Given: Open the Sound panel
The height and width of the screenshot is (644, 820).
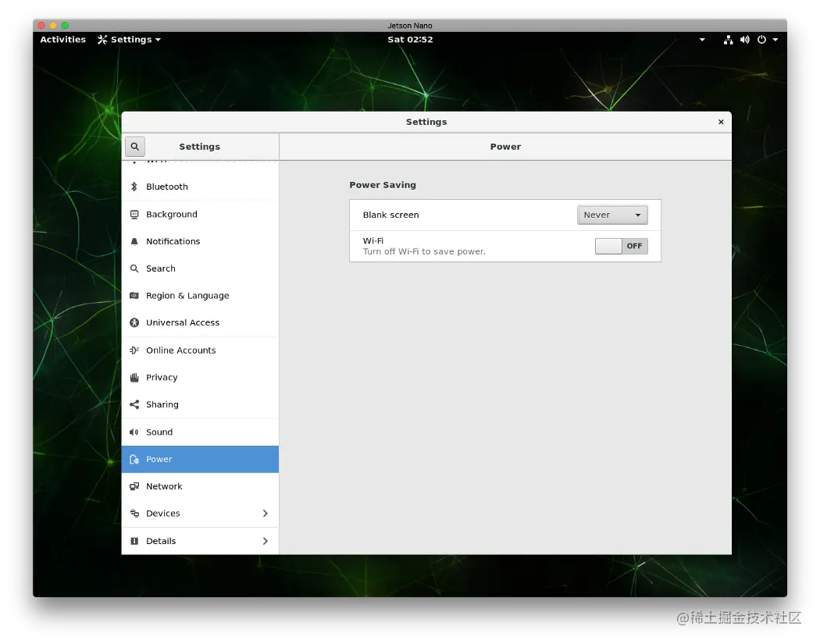Looking at the screenshot, I should 200,432.
